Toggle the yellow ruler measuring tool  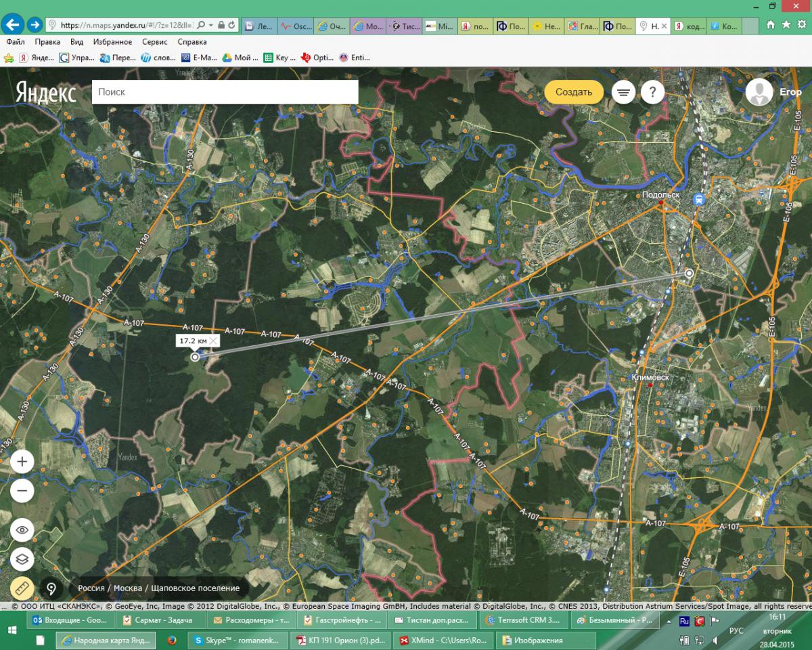(22, 588)
